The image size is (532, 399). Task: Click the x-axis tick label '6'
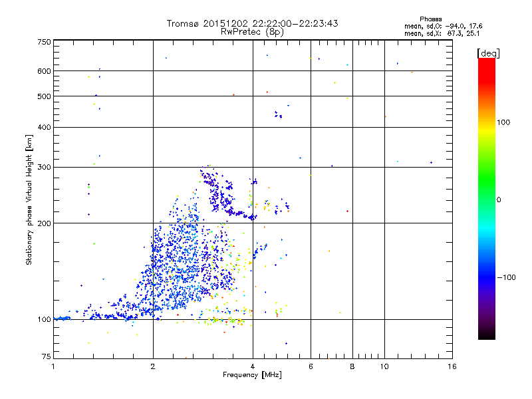[x=311, y=366]
